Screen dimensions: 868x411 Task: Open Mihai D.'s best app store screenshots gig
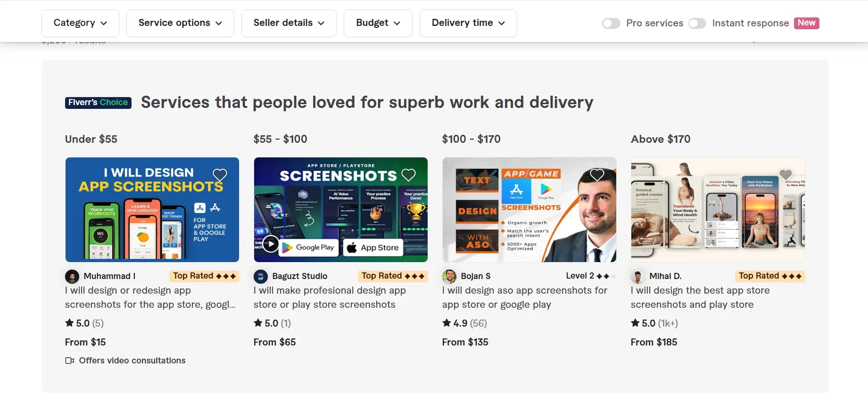pos(700,297)
